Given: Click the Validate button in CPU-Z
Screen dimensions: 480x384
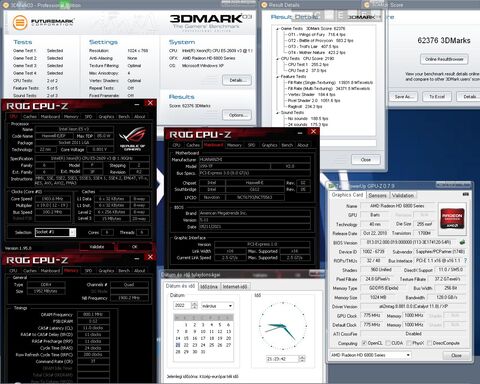Looking at the screenshot, I should (97, 247).
